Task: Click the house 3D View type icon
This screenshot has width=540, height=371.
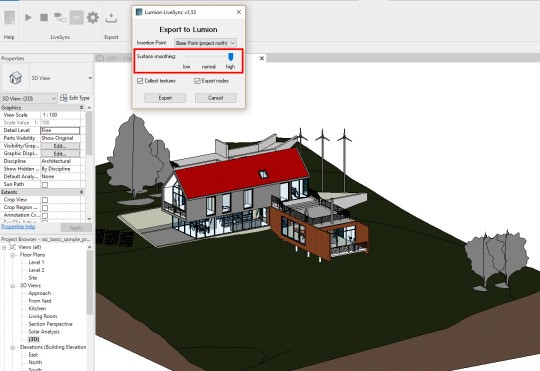Action: [x=15, y=78]
